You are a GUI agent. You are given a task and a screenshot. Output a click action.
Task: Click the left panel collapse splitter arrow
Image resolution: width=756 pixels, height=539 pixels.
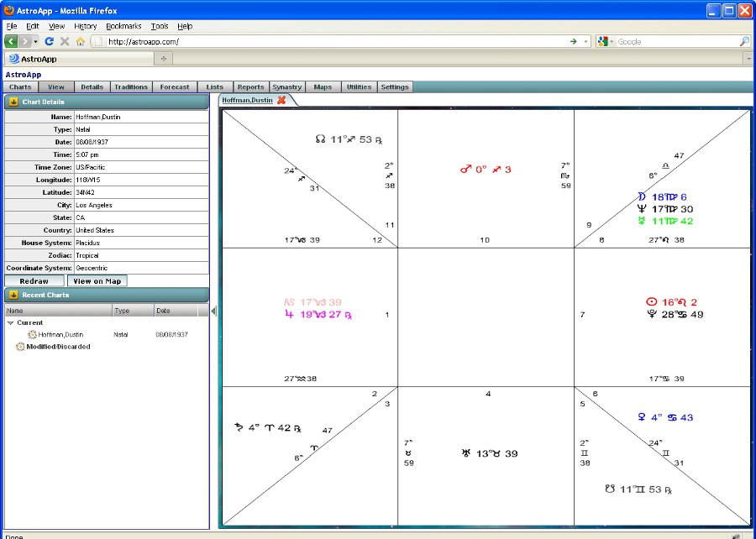(213, 311)
